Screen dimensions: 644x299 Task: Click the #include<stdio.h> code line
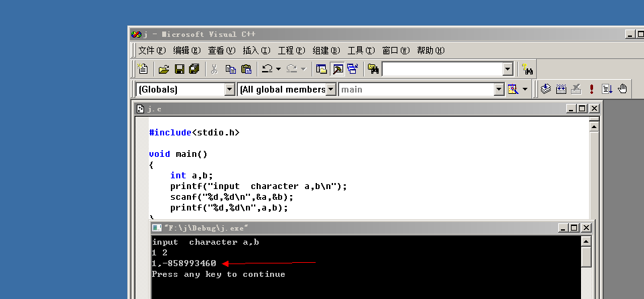pos(194,133)
